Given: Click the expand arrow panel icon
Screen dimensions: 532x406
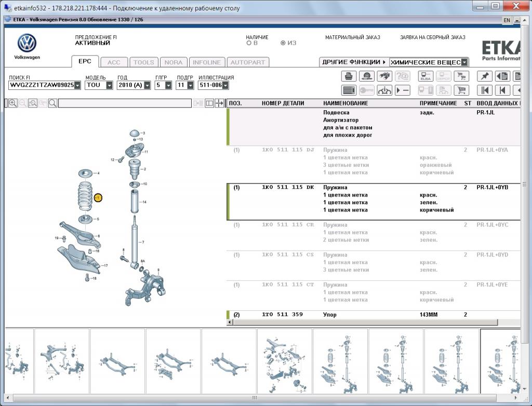Looking at the screenshot, I should 219,103.
